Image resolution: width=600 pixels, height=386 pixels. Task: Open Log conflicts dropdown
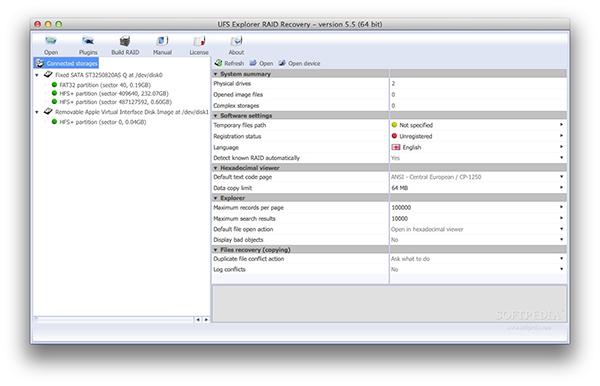[561, 269]
